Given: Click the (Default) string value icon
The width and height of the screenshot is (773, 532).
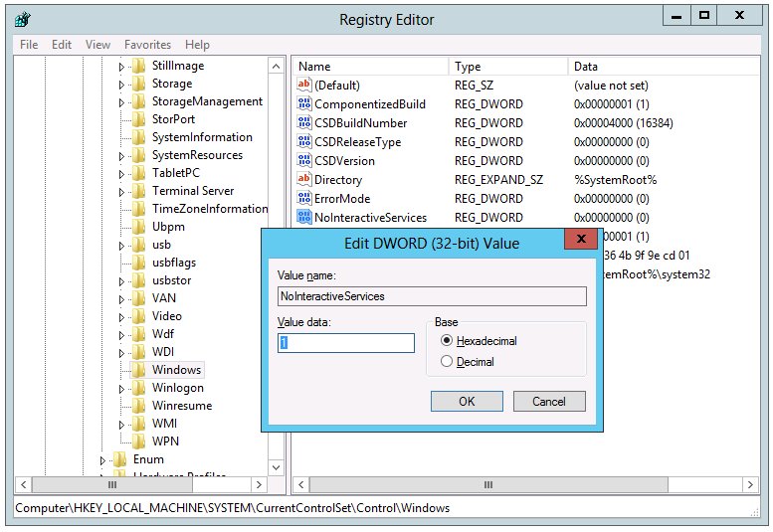Looking at the screenshot, I should pos(304,86).
